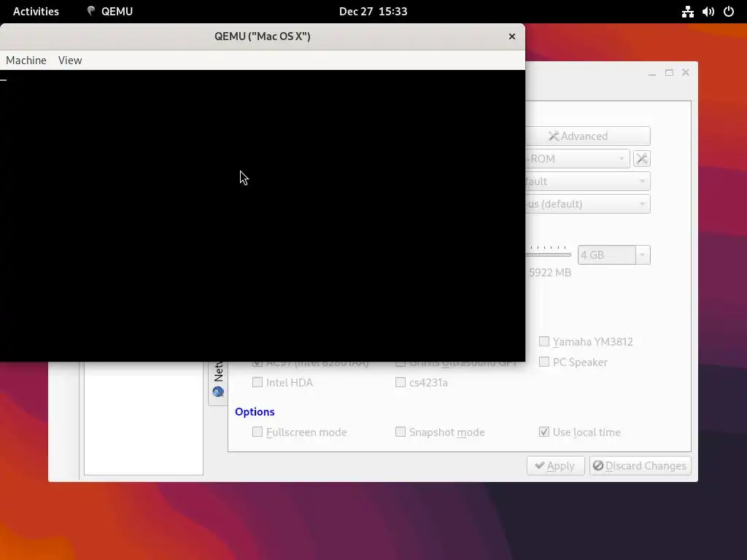The image size is (747, 560).
Task: Open the network status icon in top bar
Action: (x=687, y=12)
